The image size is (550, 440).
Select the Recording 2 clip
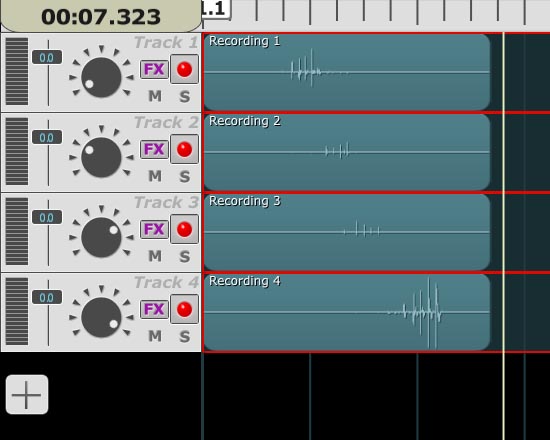click(347, 152)
